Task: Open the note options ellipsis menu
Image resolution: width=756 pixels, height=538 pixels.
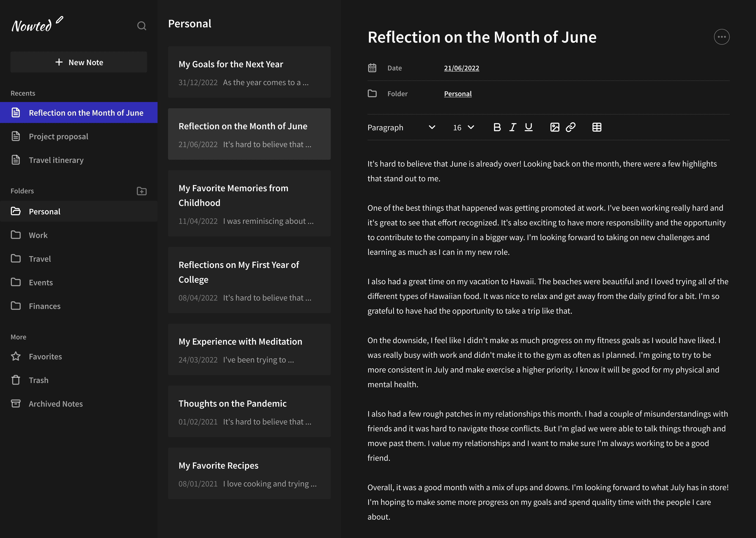Action: tap(722, 37)
